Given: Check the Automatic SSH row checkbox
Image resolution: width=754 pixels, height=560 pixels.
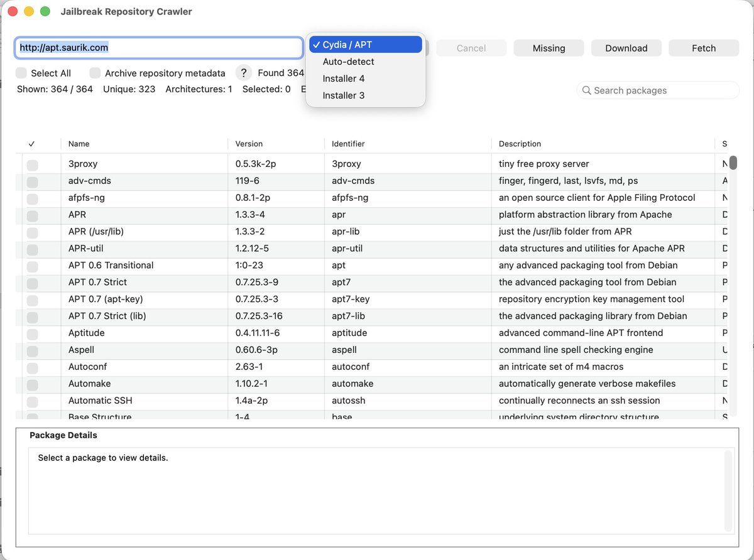Looking at the screenshot, I should [32, 402].
